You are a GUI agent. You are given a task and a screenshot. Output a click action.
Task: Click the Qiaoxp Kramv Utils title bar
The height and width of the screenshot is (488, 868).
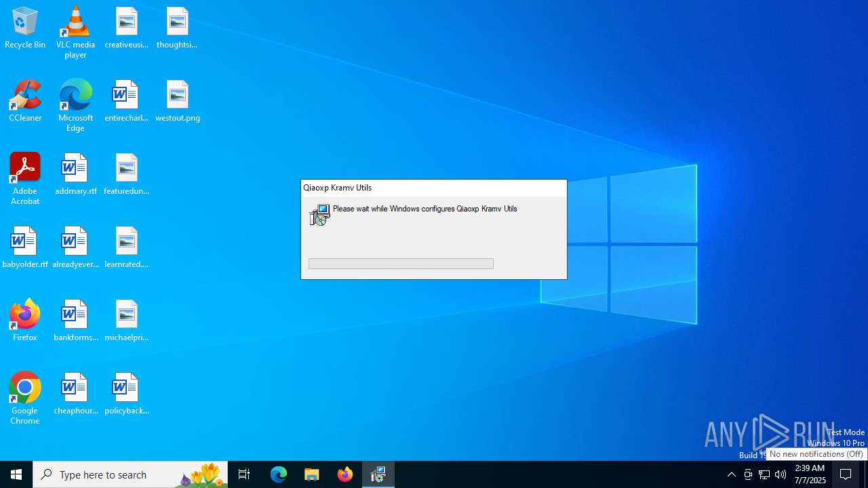[434, 188]
